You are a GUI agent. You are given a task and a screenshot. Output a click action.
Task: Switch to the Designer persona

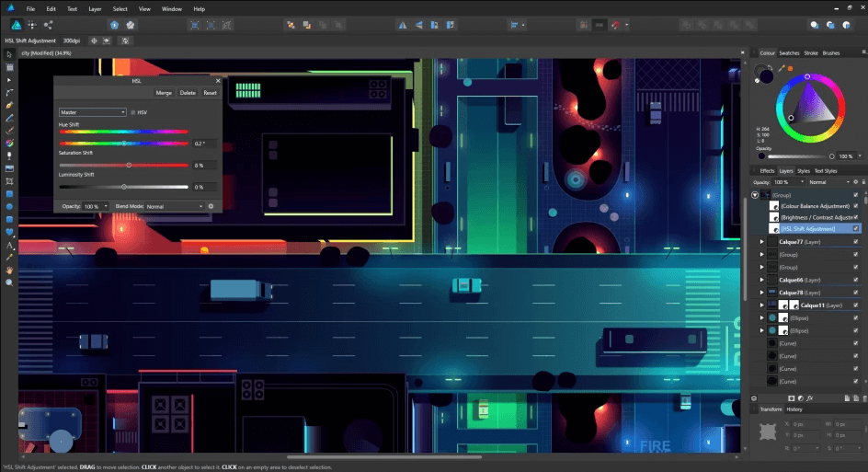[17, 25]
